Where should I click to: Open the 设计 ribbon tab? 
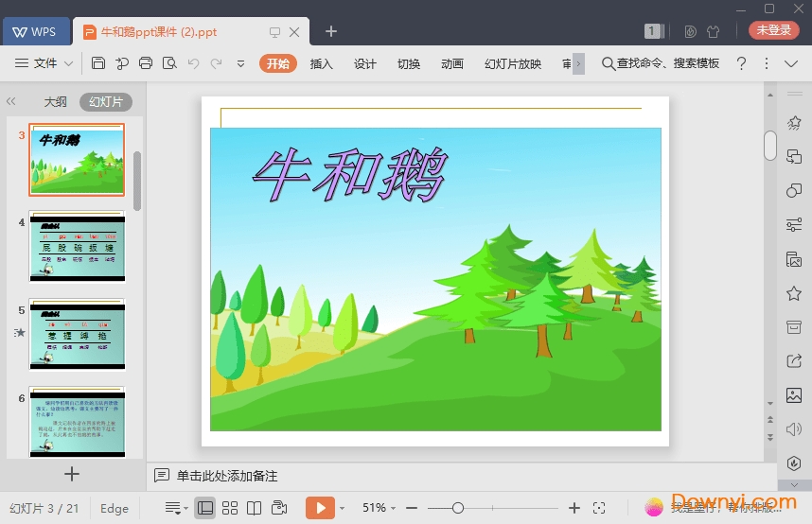click(364, 63)
